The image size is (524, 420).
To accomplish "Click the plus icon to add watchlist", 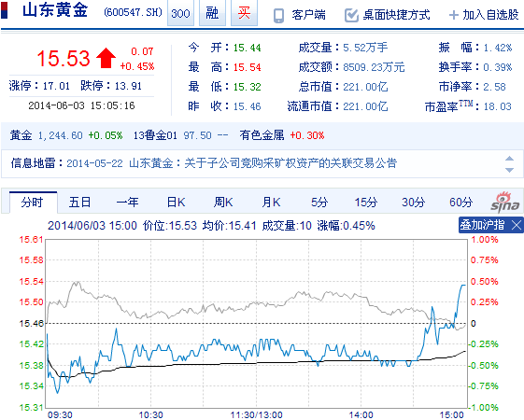I will pyautogui.click(x=454, y=15).
